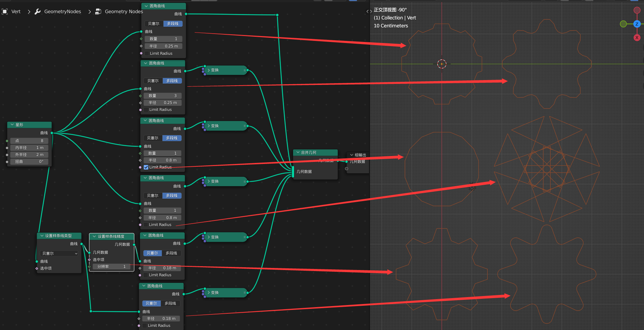Click 数量 1 field in topmost 圆角曲线 node

pos(164,39)
